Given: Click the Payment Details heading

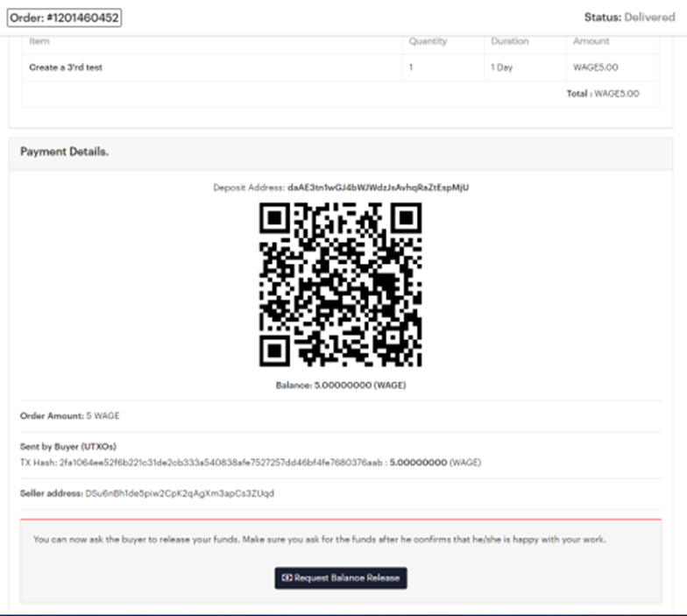Looking at the screenshot, I should [65, 152].
